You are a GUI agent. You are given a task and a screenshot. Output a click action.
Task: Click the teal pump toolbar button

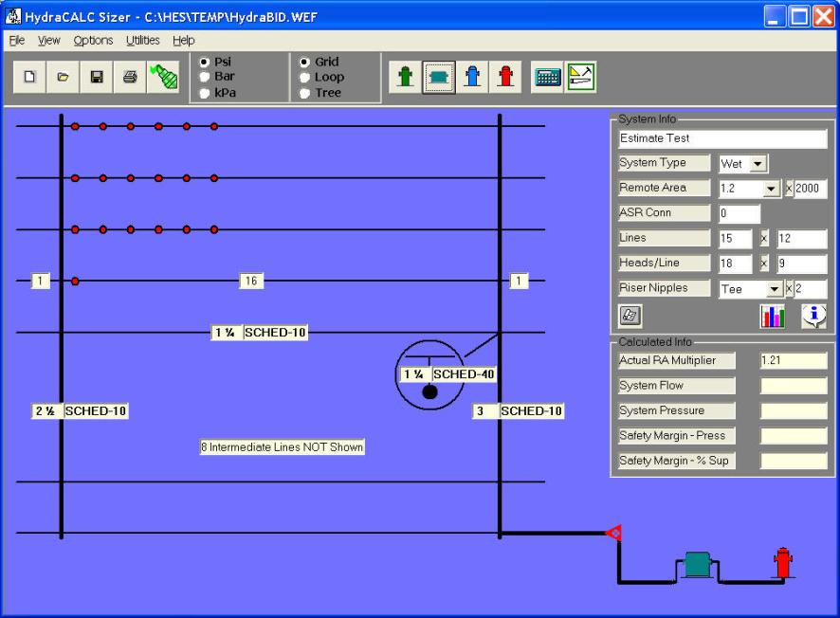point(439,77)
